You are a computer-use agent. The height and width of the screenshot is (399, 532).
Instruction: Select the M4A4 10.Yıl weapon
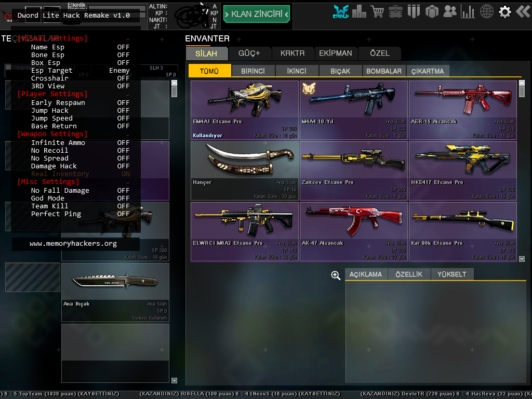pyautogui.click(x=353, y=110)
